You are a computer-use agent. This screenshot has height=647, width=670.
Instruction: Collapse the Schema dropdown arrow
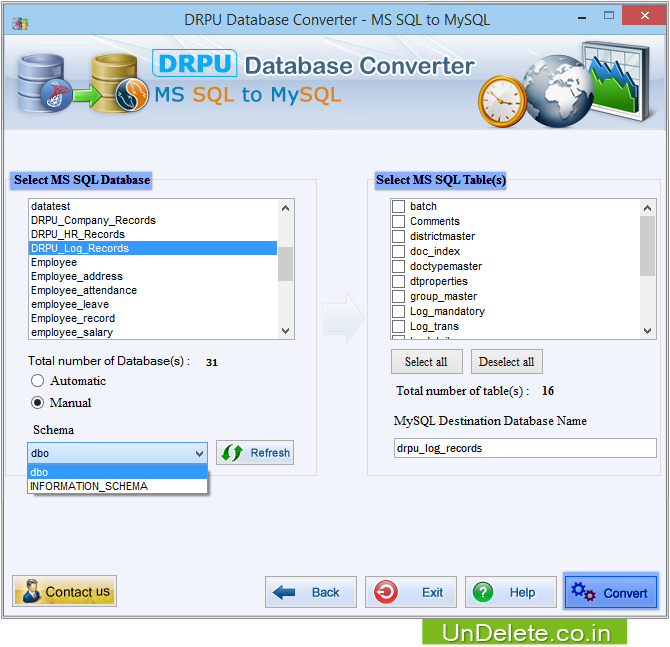point(199,453)
